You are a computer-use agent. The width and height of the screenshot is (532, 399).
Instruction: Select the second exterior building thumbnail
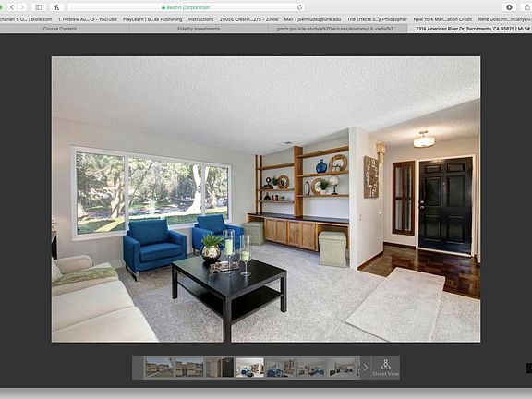[189, 367]
